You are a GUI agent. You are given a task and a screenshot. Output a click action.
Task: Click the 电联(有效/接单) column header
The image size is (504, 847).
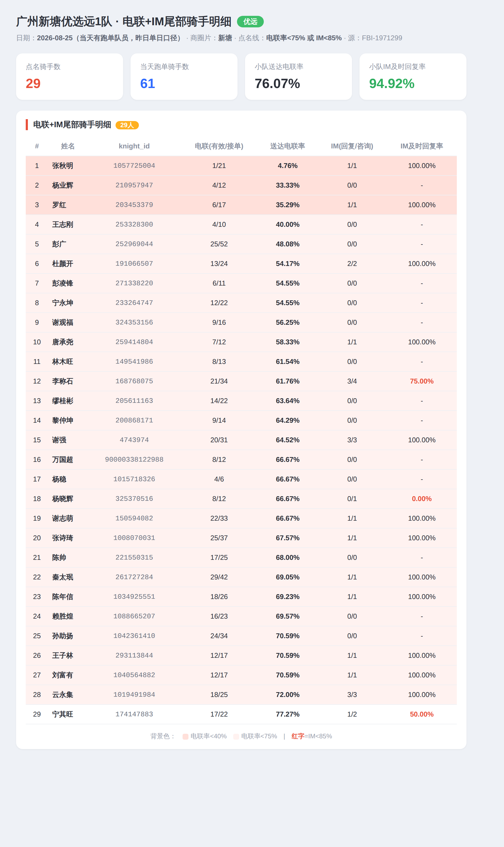pyautogui.click(x=219, y=146)
